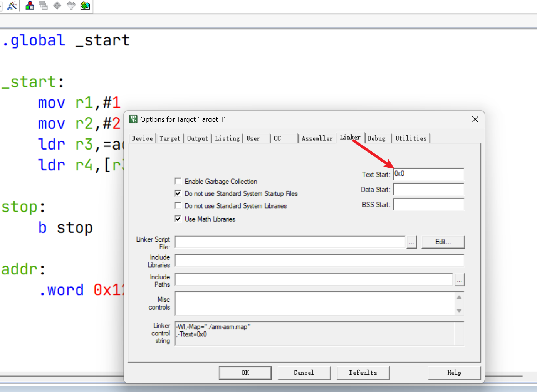
Task: Confirm with the OK button
Action: pos(245,373)
